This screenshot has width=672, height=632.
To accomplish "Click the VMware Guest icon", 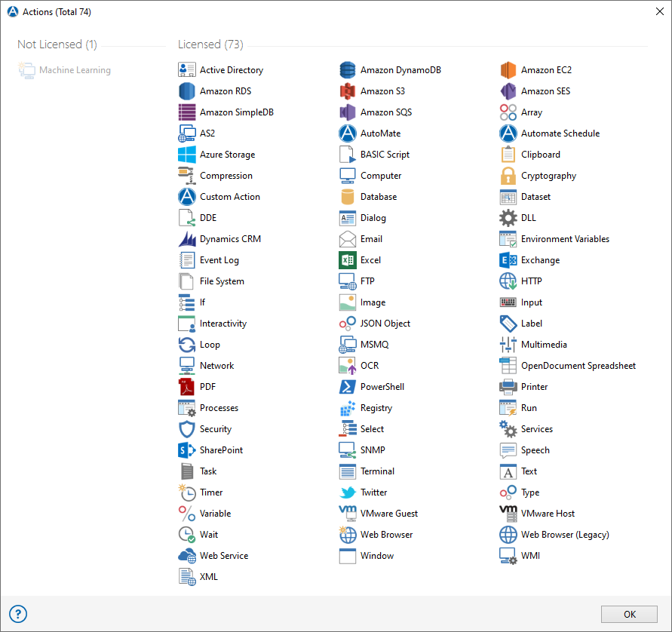I will click(x=348, y=514).
